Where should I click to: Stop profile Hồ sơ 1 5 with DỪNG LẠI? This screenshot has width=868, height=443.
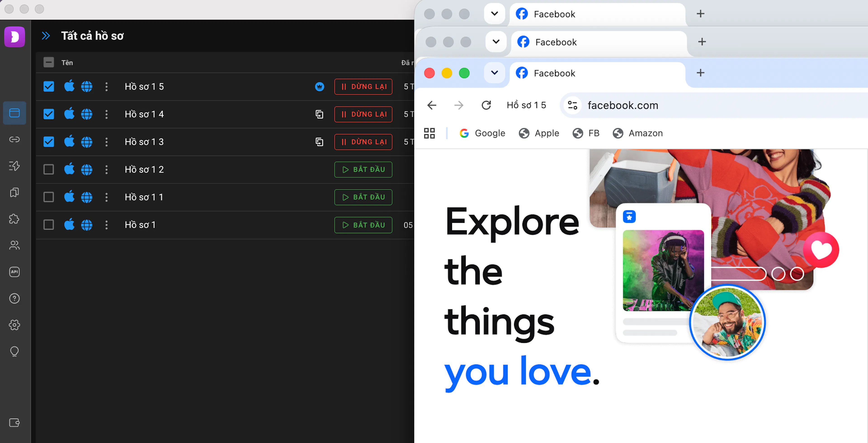pyautogui.click(x=363, y=87)
